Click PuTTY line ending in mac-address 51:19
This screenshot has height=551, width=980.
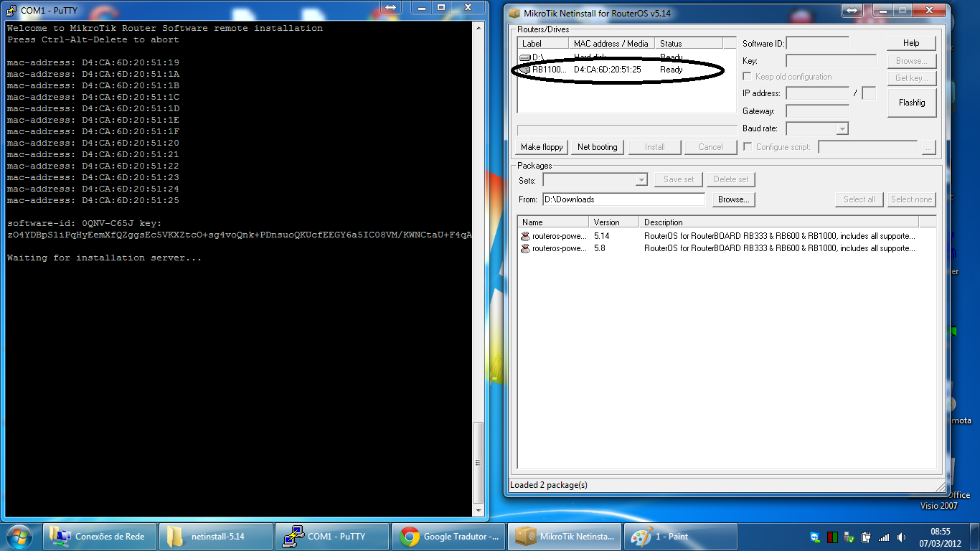(x=93, y=62)
